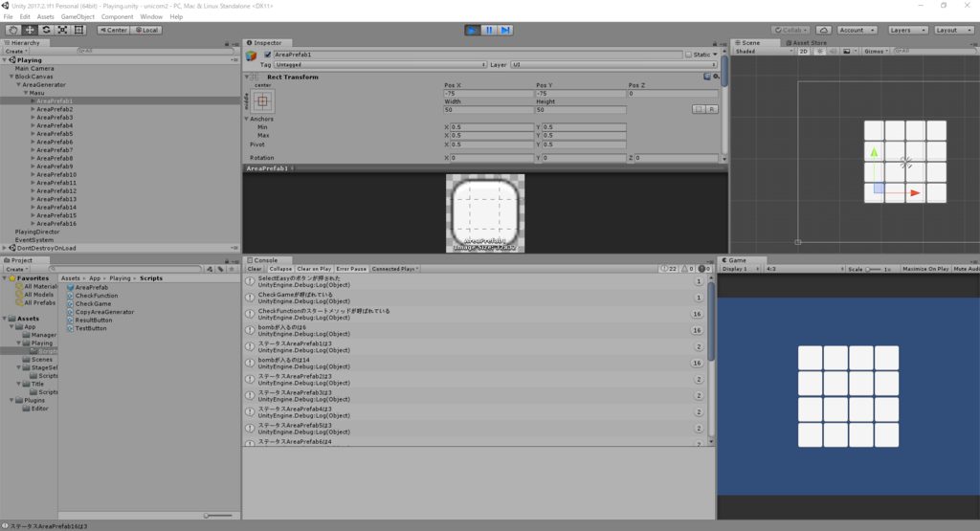
Task: Toggle 2D scene view mode
Action: 804,52
